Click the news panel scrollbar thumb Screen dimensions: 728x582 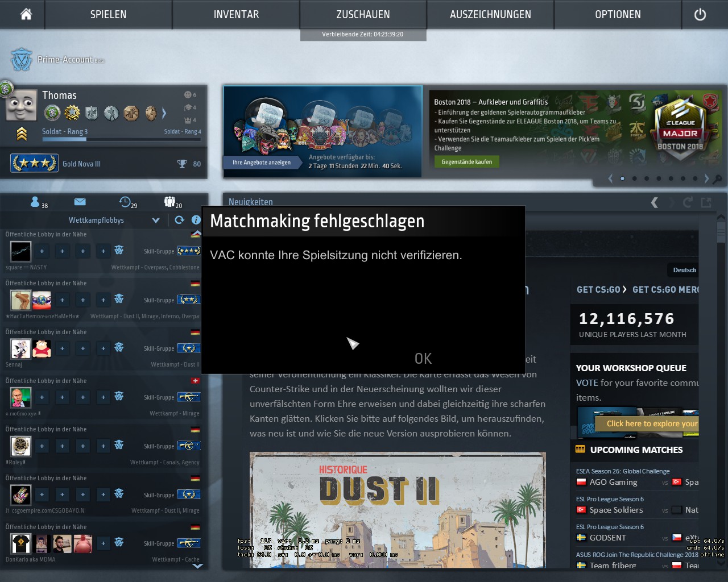(721, 232)
